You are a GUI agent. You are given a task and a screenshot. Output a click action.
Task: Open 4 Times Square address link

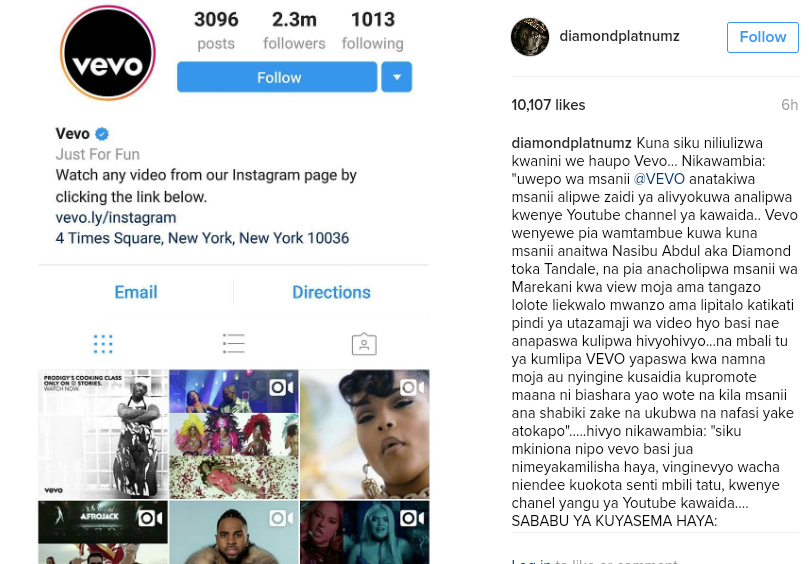point(202,238)
